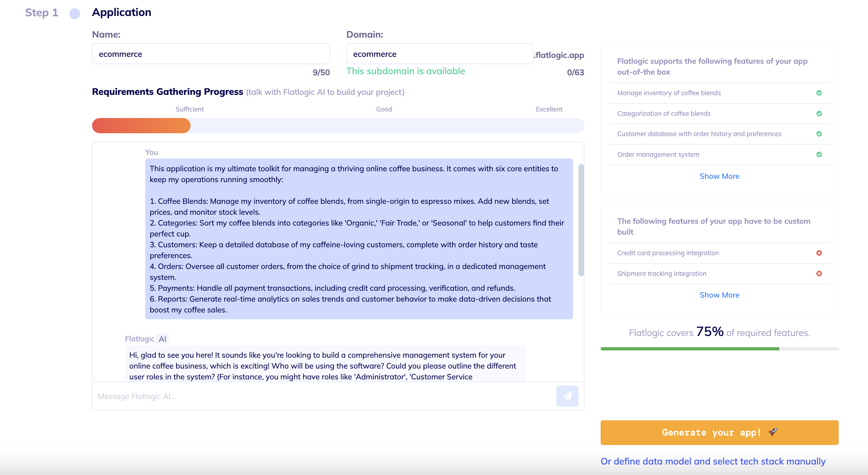Click the 'Sufficient' progress label
Image resolution: width=868 pixels, height=475 pixels.
(x=189, y=109)
